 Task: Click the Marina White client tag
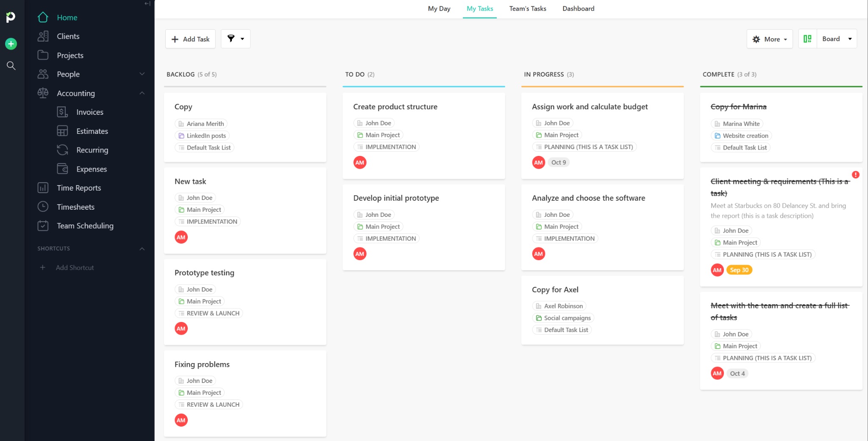(x=737, y=124)
